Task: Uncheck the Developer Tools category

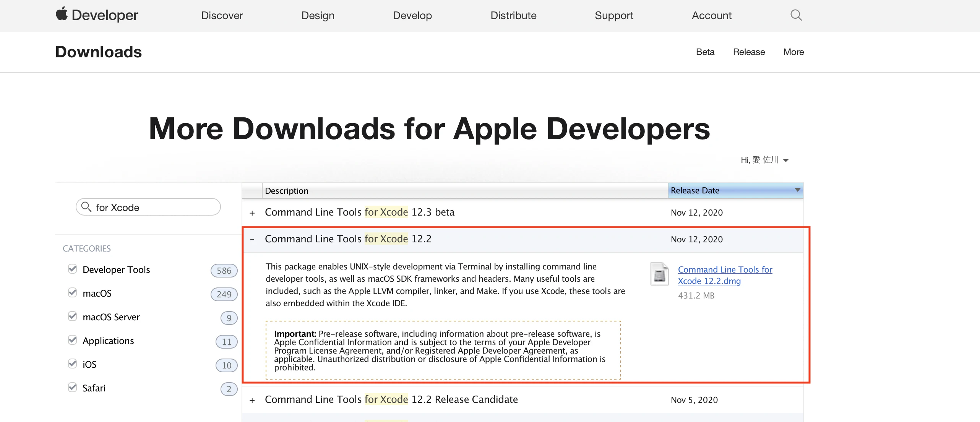Action: (x=72, y=269)
